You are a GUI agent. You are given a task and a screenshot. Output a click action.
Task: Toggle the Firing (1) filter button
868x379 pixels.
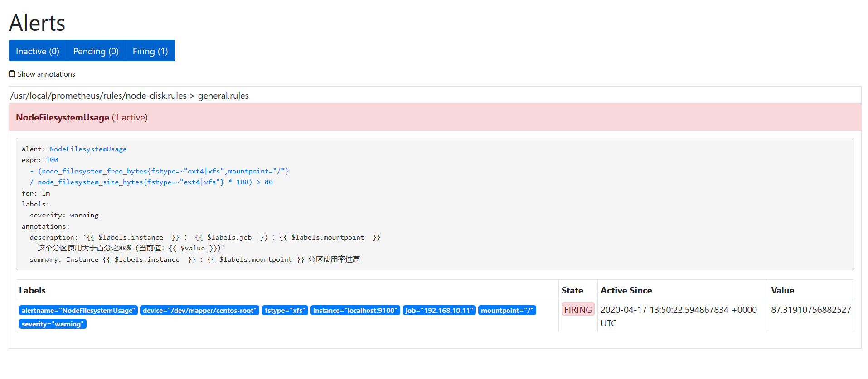click(x=150, y=51)
